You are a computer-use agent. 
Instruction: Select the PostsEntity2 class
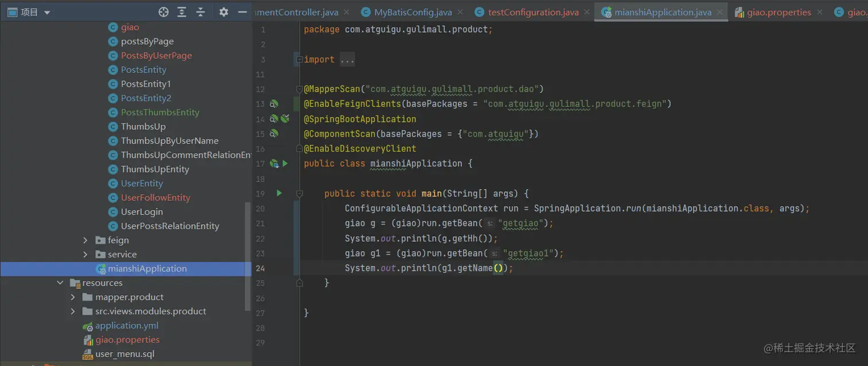[146, 98]
